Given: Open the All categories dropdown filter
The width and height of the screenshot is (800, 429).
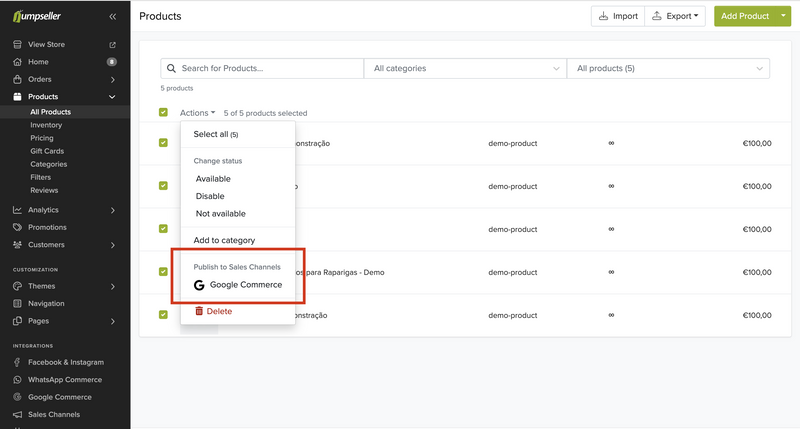Looking at the screenshot, I should tap(464, 69).
